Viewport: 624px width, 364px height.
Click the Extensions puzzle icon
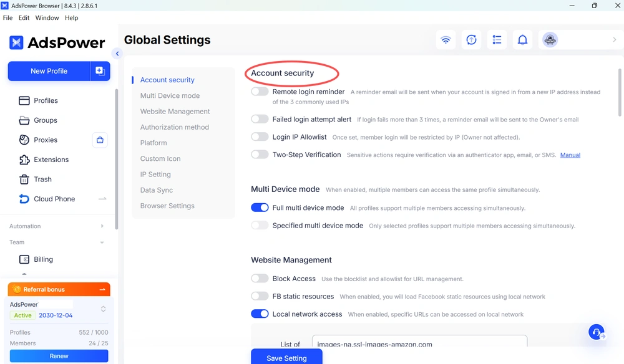pos(24,160)
